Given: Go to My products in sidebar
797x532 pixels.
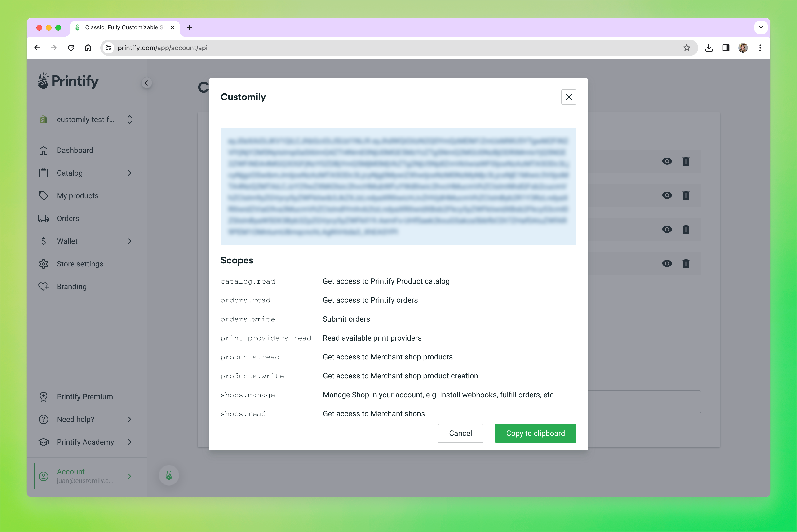Looking at the screenshot, I should point(77,196).
